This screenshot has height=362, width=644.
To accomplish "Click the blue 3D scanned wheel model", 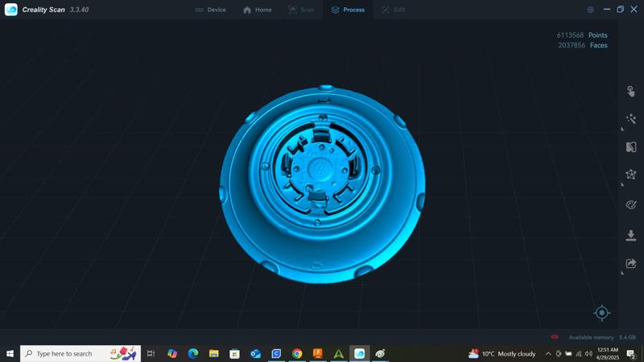I will [323, 184].
